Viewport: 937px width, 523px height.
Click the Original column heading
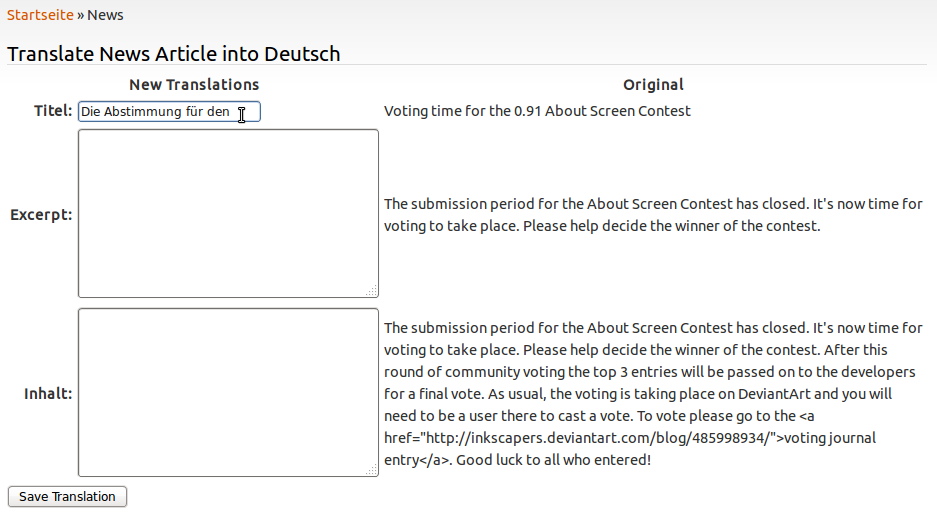click(653, 85)
